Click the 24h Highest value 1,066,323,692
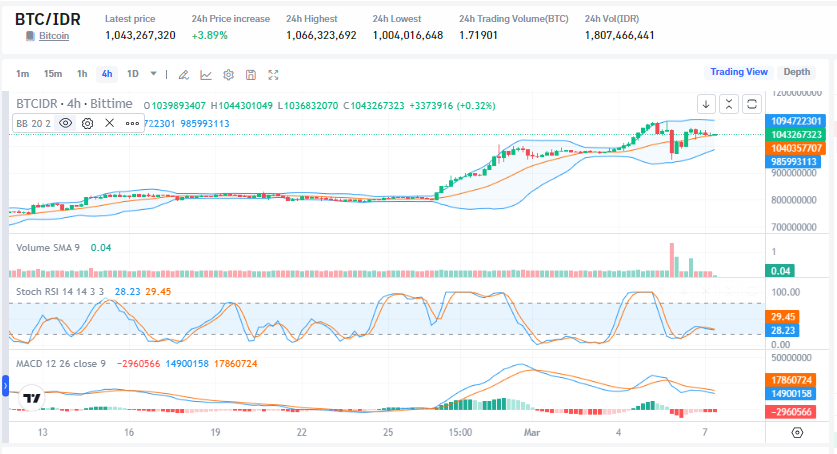The image size is (837, 454). [x=321, y=35]
